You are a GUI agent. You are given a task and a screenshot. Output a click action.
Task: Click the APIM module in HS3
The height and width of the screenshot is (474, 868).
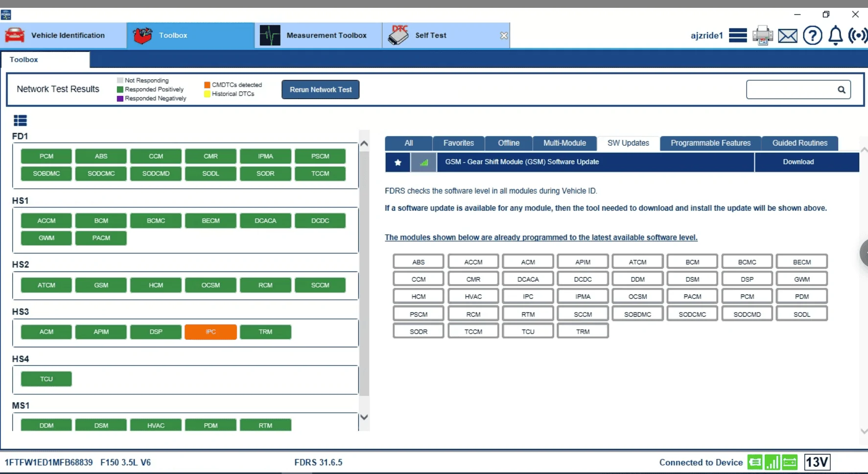pos(101,332)
